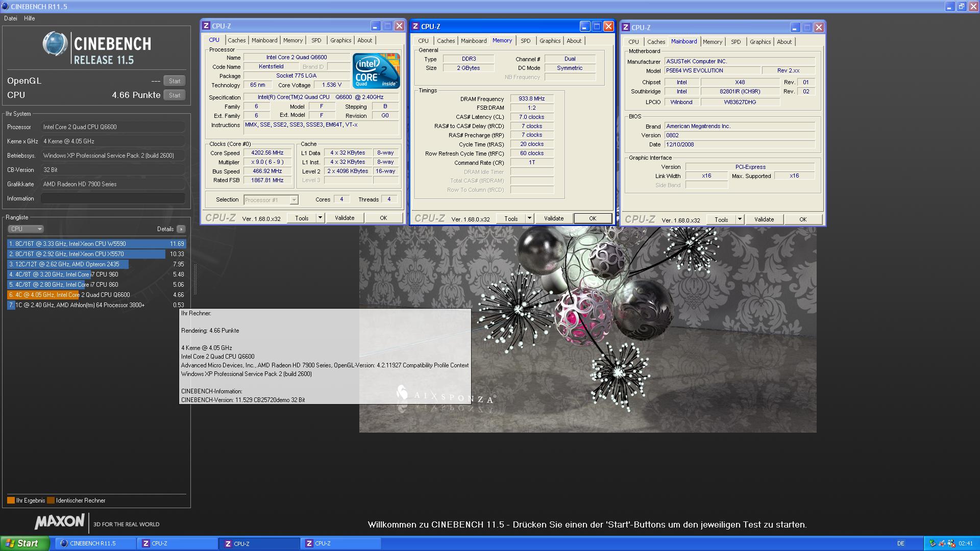Close the Memory CPU-Z window
Screen dimensions: 980x551
pos(608,26)
